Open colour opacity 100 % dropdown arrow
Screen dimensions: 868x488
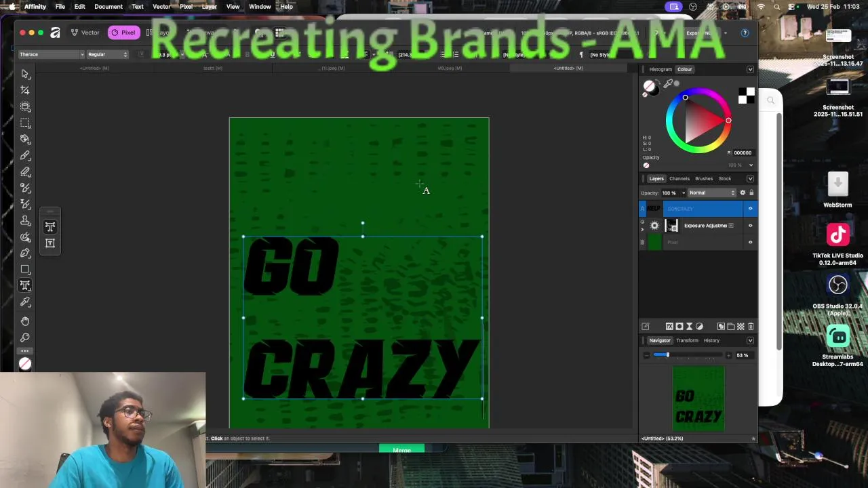coord(750,165)
